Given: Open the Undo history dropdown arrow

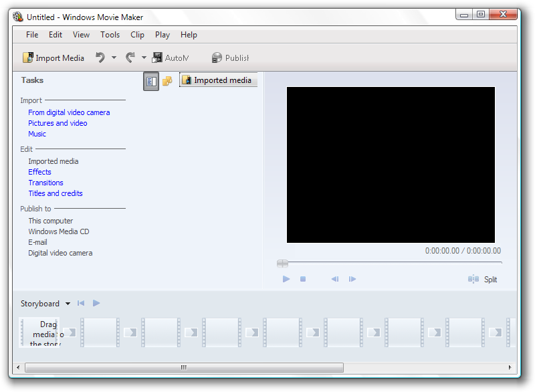Looking at the screenshot, I should pyautogui.click(x=114, y=58).
